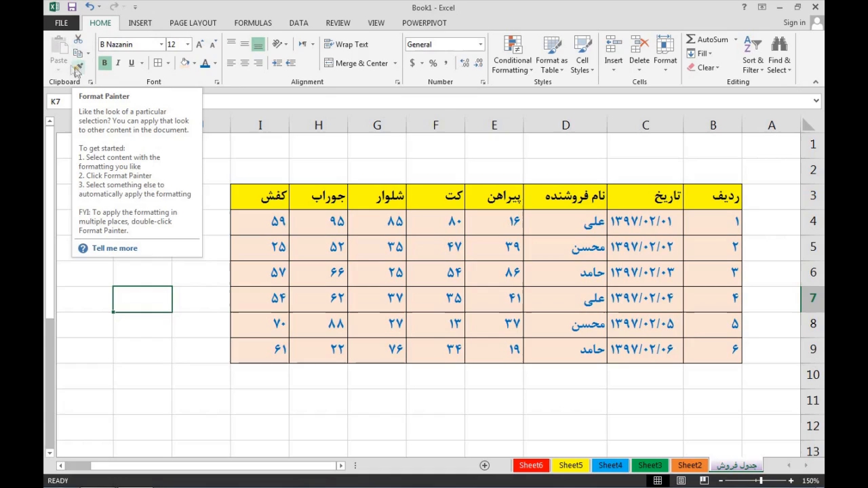This screenshot has height=488, width=868.
Task: Click the Format Painter brush icon
Action: (78, 68)
